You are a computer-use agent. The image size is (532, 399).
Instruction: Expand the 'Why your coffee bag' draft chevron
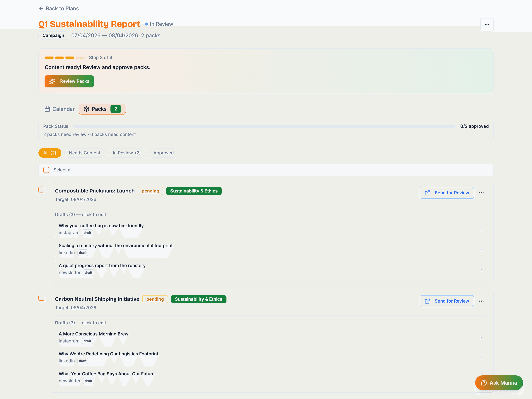tap(481, 229)
